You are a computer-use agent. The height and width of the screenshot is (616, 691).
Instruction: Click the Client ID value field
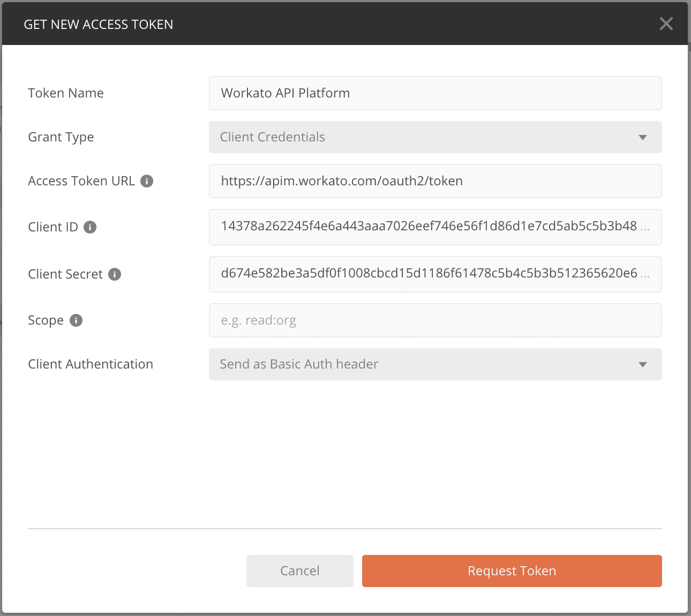tap(435, 227)
